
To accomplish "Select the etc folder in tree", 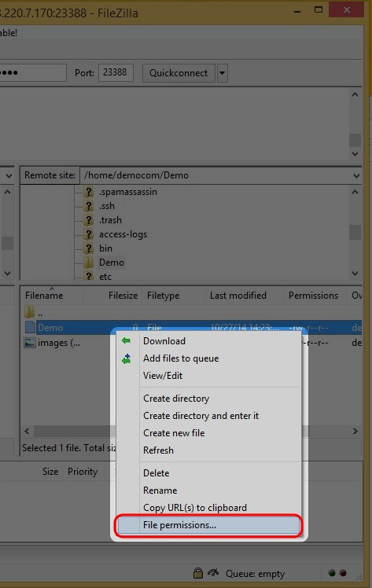I will [105, 277].
